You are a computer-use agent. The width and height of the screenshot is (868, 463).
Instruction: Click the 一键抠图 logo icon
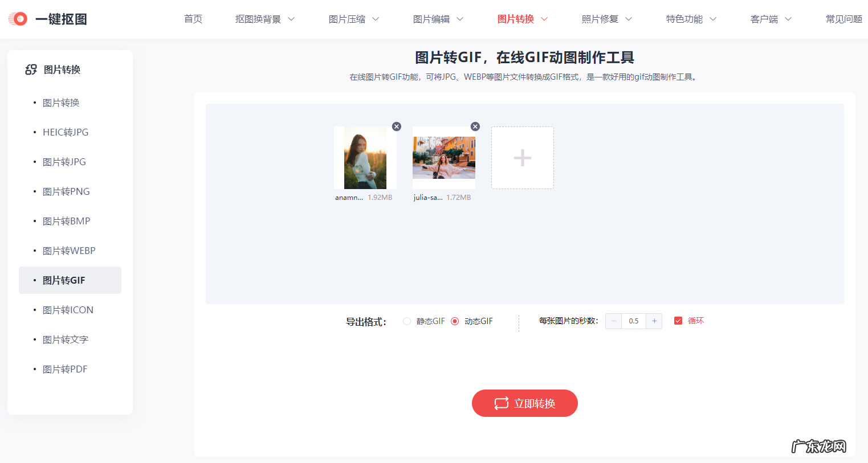click(x=17, y=18)
